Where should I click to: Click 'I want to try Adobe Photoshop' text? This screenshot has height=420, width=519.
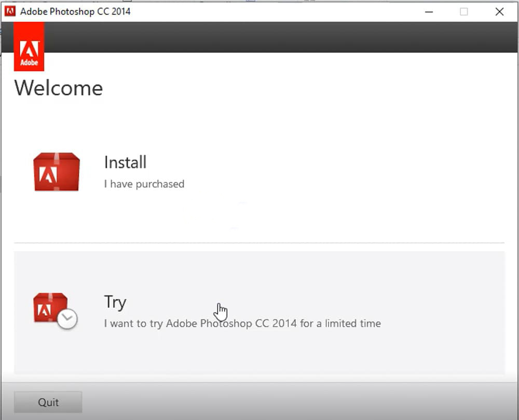click(242, 324)
